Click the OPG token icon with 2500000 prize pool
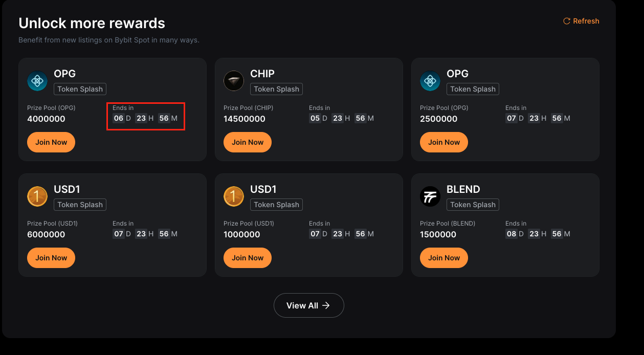644x355 pixels. pos(430,81)
